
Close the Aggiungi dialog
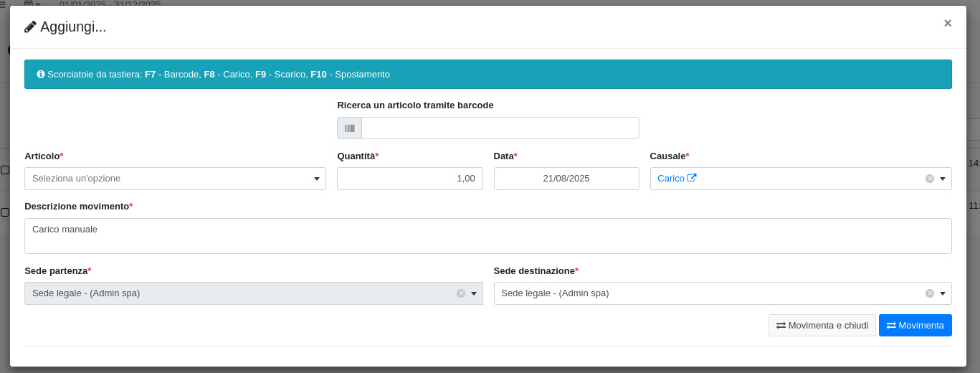pos(947,23)
